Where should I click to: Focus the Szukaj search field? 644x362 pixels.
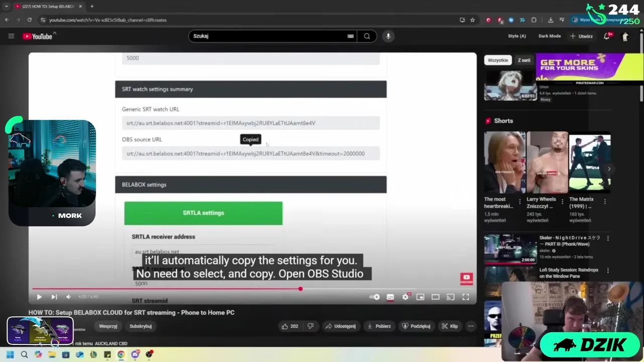(269, 36)
